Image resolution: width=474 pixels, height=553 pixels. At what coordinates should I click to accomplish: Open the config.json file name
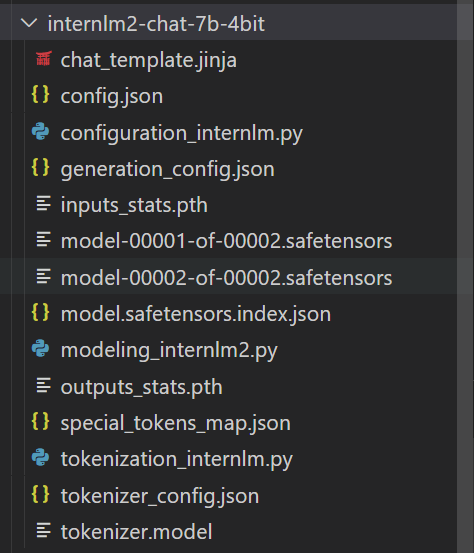coord(112,97)
